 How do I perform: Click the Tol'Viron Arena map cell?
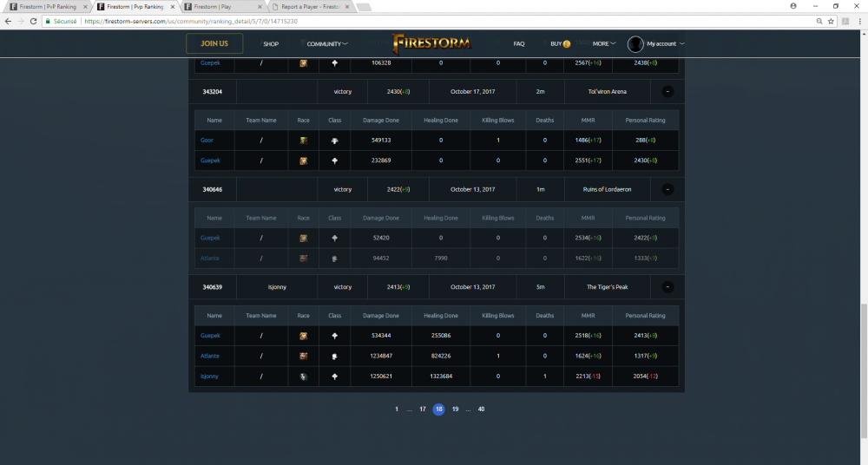tap(608, 92)
